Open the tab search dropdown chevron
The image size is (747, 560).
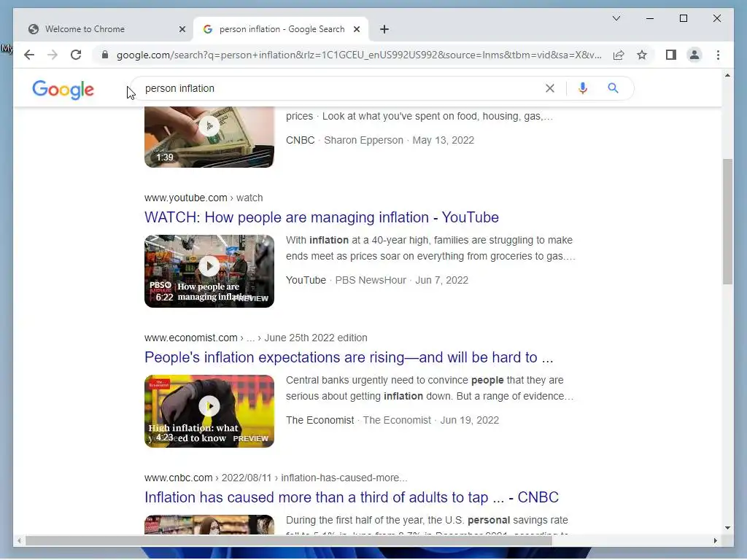pos(616,18)
